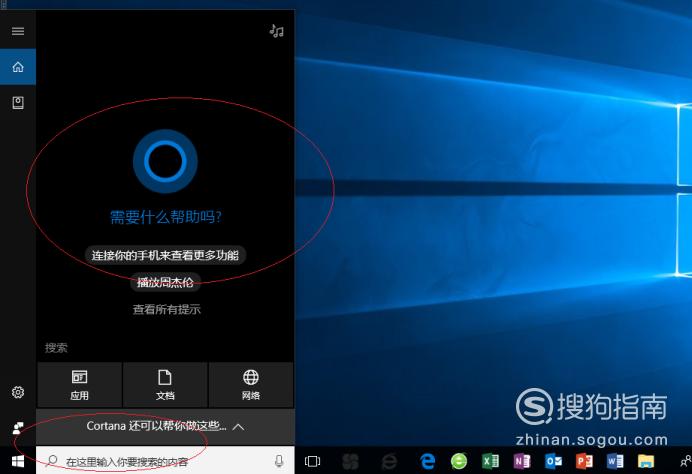Click 连接你的手机来查看更多功能 suggestion

click(x=165, y=255)
